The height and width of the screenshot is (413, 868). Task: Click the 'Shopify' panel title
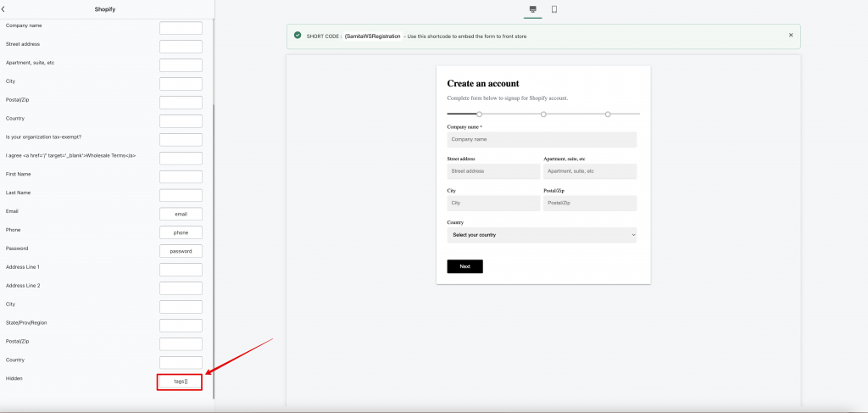tap(105, 9)
